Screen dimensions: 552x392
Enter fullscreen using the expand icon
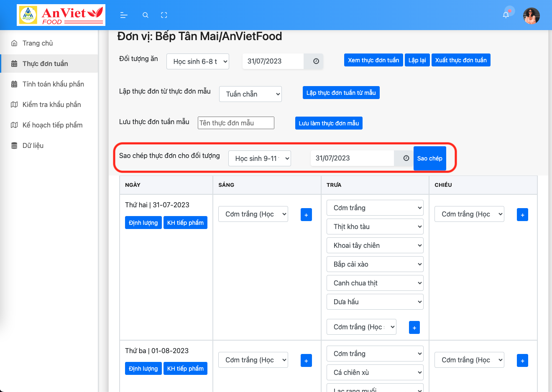pos(164,15)
